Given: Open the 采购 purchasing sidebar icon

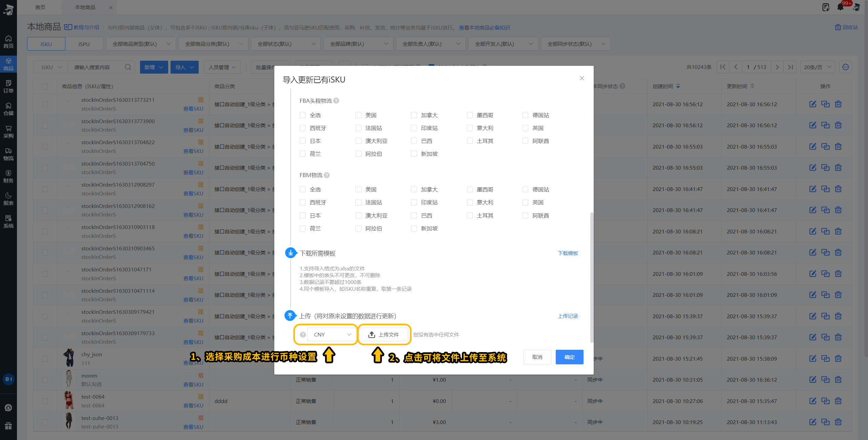Looking at the screenshot, I should coord(8,132).
